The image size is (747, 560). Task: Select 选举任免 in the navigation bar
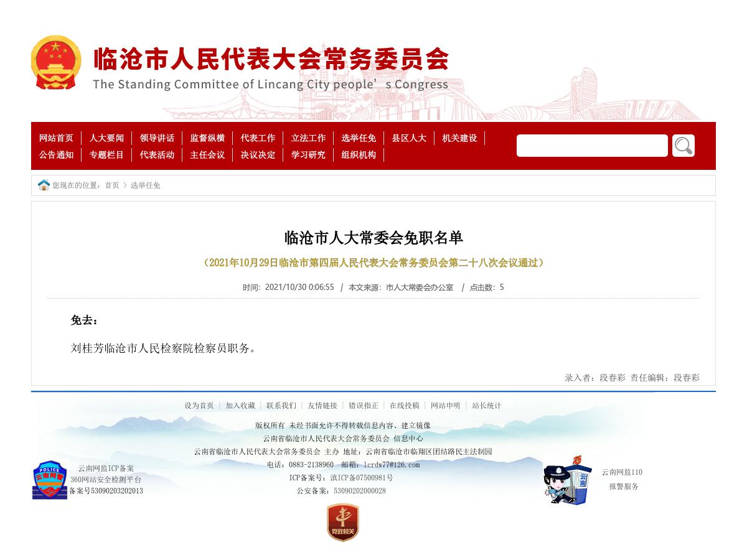[358, 138]
